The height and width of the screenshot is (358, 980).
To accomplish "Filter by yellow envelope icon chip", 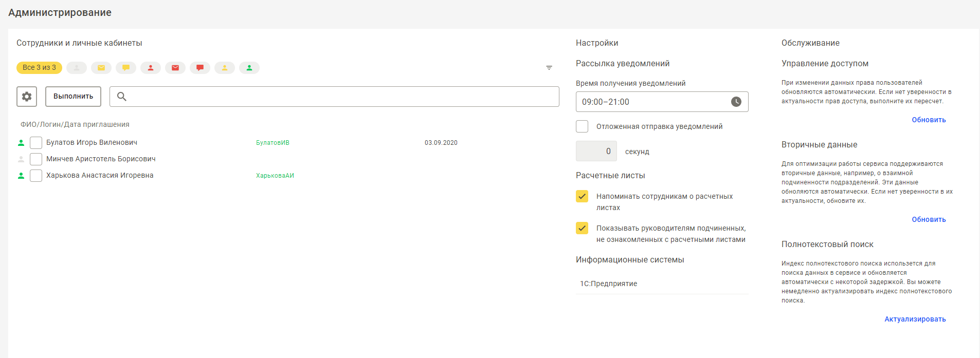I will pos(101,68).
